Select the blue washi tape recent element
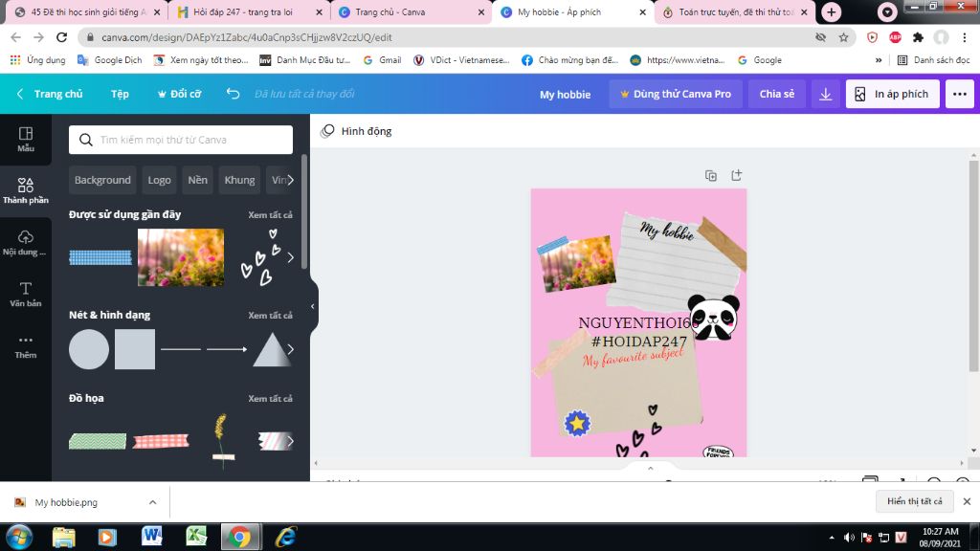This screenshot has height=551, width=980. click(x=100, y=257)
